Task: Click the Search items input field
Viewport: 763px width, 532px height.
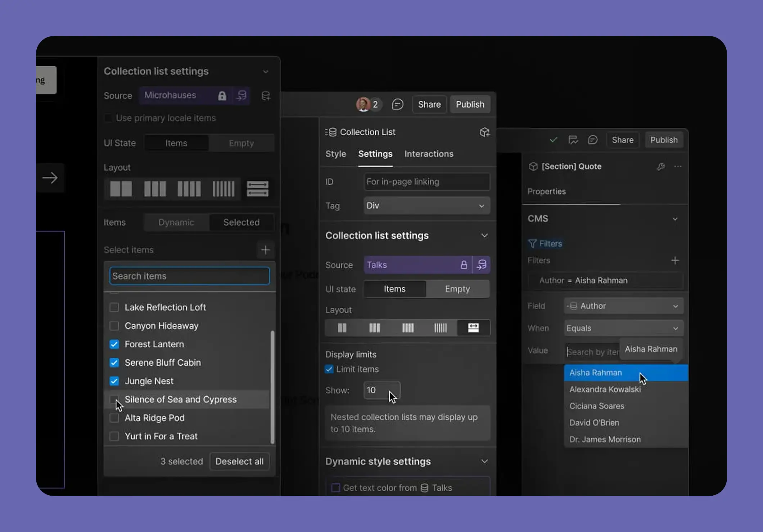Action: [189, 276]
